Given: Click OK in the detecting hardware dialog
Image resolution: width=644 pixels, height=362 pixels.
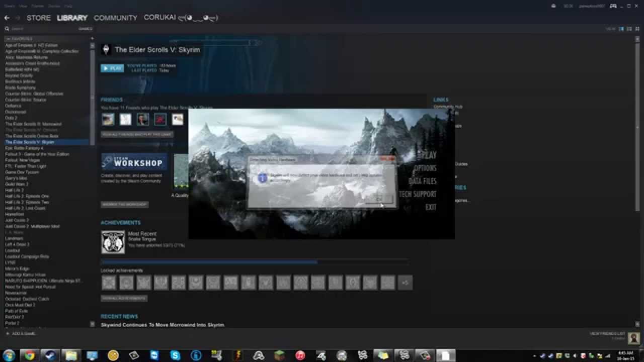Looking at the screenshot, I should pos(379,199).
